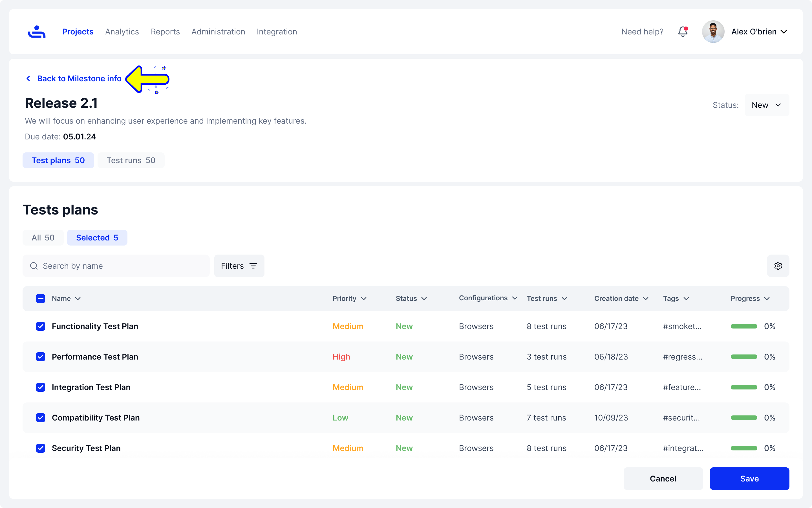
Task: Open the Analytics menu
Action: point(122,32)
